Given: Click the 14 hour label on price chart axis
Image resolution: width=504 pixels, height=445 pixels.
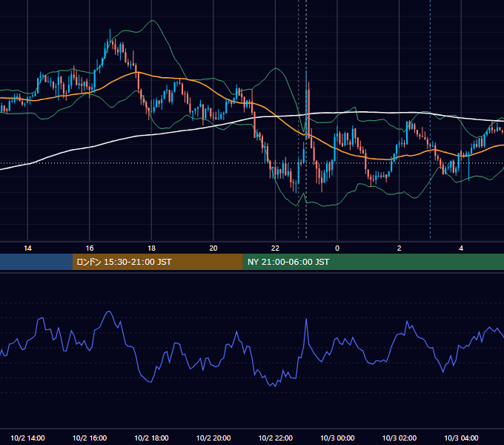Looking at the screenshot, I should point(27,248).
